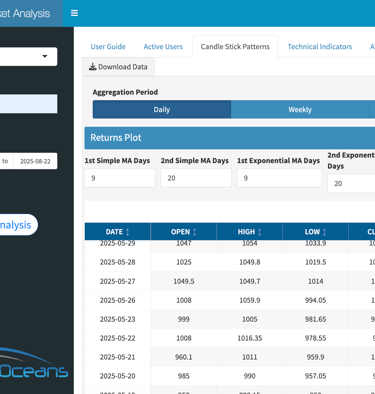Click the Analysis button in sidebar
The image size is (375, 394).
[x=17, y=225]
